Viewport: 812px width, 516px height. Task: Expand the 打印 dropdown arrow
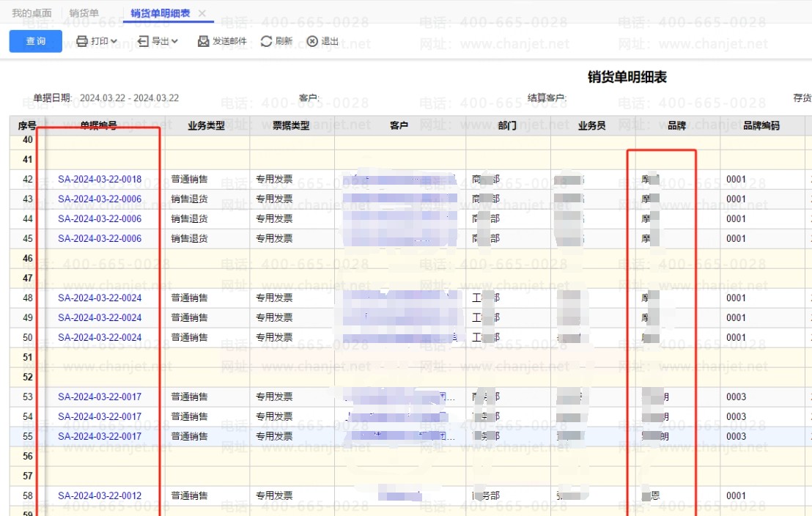tap(114, 41)
